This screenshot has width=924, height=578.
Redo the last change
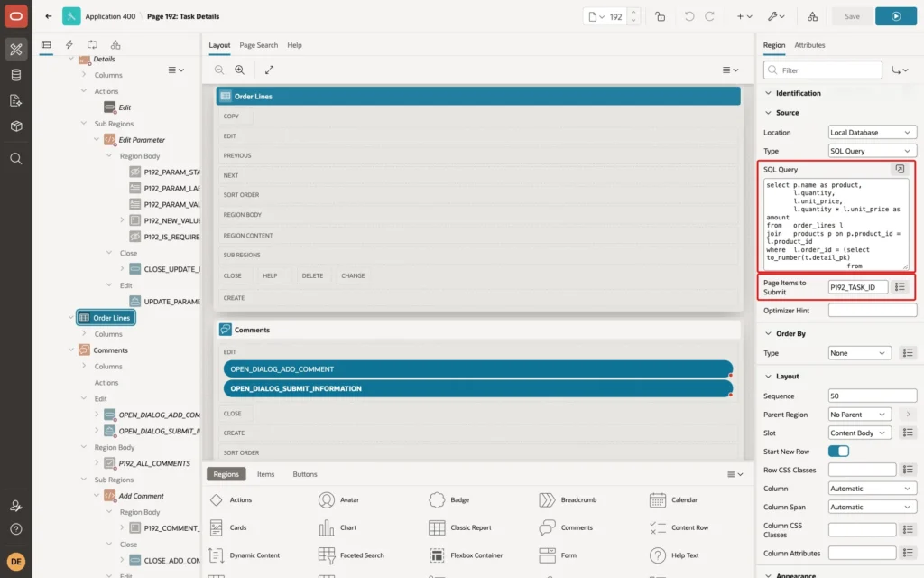click(x=709, y=16)
